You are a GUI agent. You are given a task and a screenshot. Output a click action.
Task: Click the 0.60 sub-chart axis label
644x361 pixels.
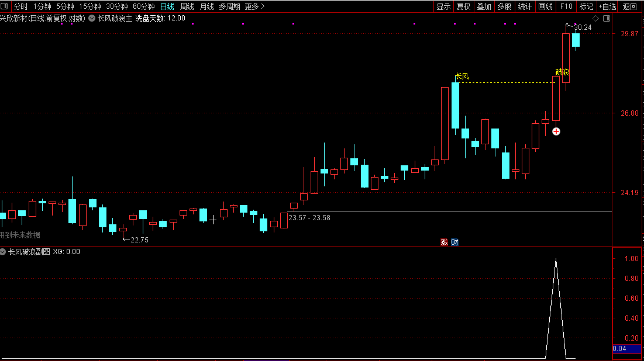[x=632, y=298]
